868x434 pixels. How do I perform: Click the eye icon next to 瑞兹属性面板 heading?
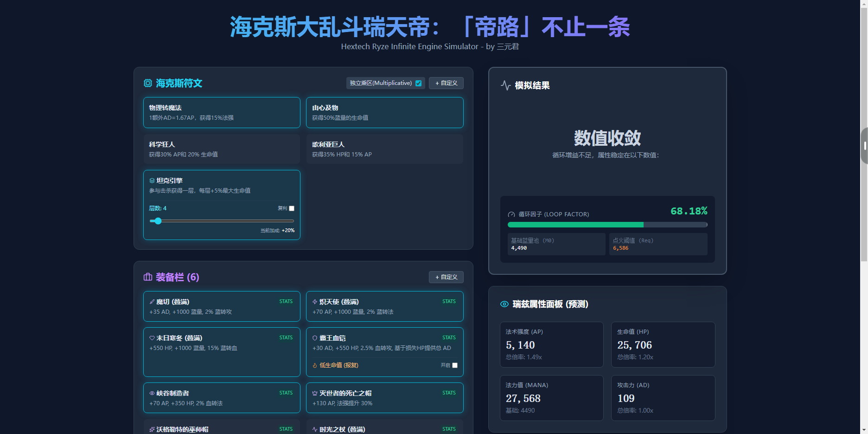(x=504, y=304)
